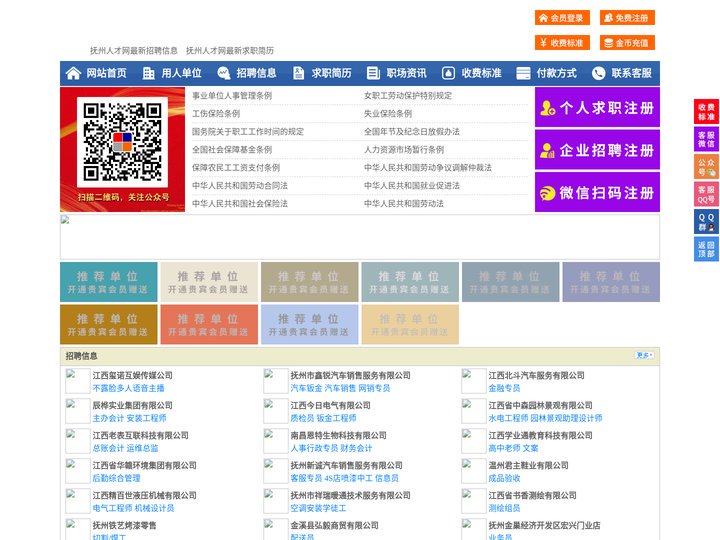This screenshot has width=720, height=540.
Task: Click the icon beside 收费标准 in the navigation bar
Action: [x=448, y=73]
